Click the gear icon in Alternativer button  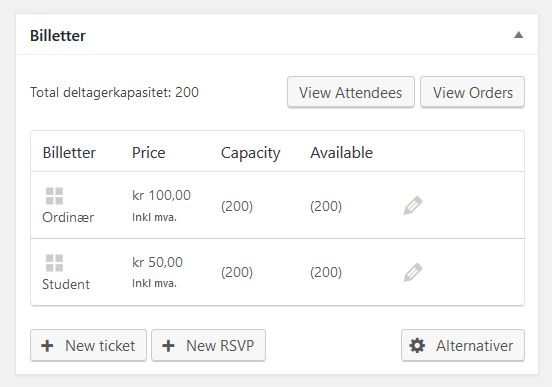(x=417, y=346)
